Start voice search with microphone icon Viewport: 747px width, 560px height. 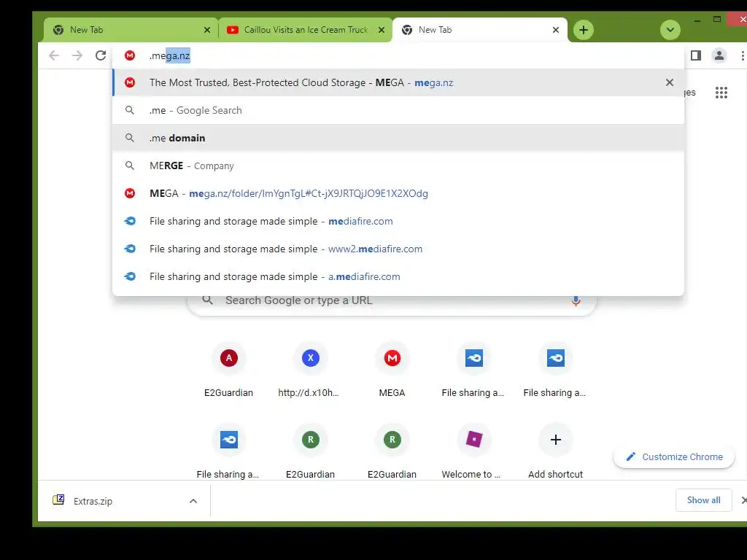pos(576,301)
